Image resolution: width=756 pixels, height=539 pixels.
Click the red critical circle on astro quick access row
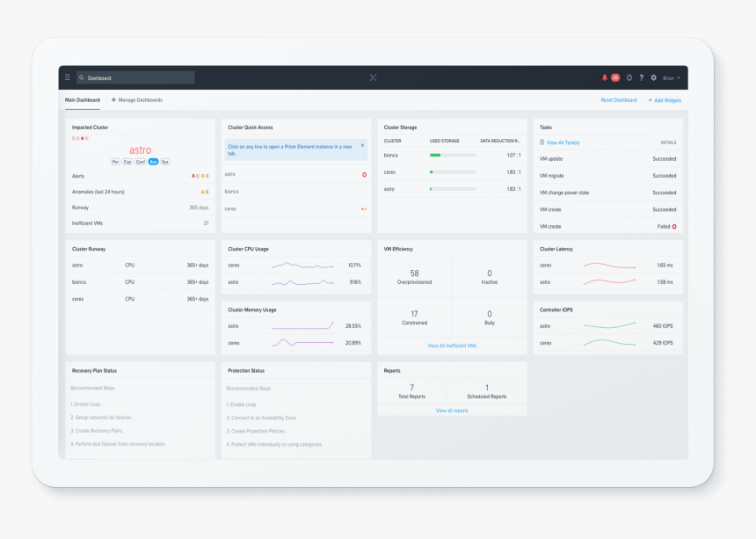coord(365,174)
